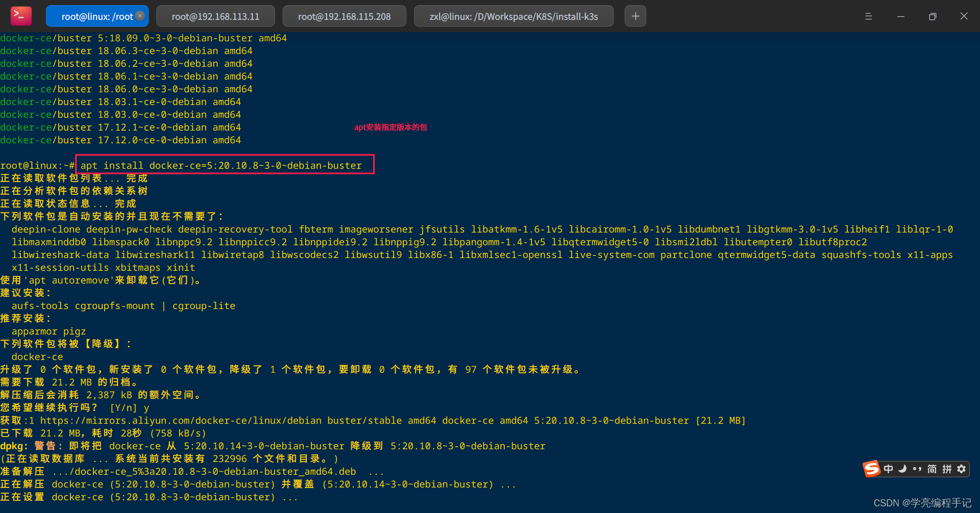Click the 232996 files and directories line
The image size is (980, 513).
169,458
